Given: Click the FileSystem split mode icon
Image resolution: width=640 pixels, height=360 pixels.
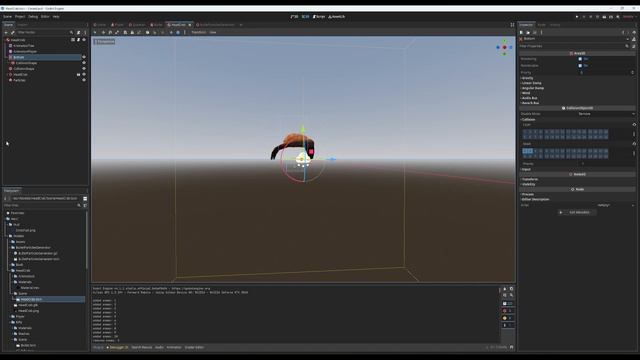Looking at the screenshot, I should click(85, 198).
